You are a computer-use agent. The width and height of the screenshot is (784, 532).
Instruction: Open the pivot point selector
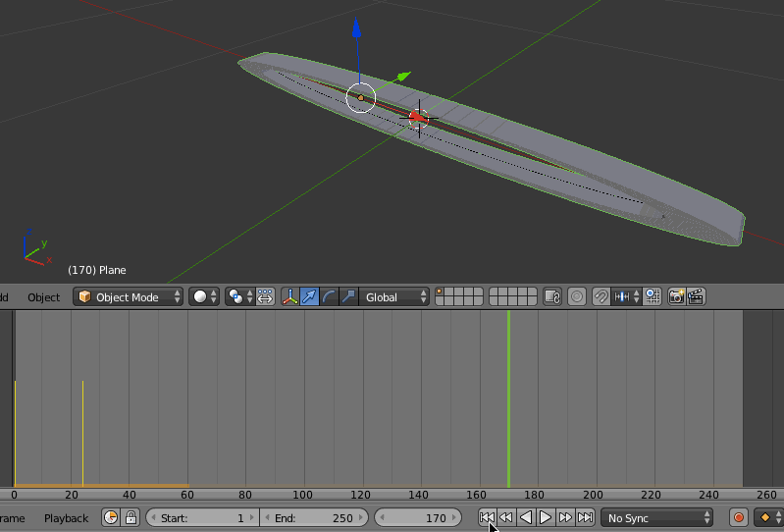point(240,297)
